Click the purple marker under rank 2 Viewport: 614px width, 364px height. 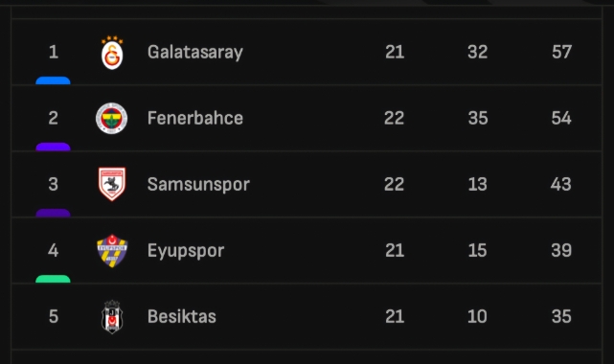pyautogui.click(x=53, y=147)
